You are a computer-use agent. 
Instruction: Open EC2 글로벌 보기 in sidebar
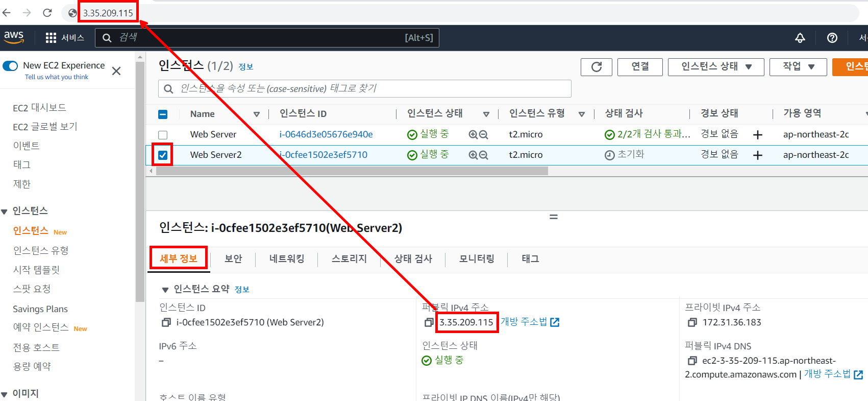click(x=45, y=127)
